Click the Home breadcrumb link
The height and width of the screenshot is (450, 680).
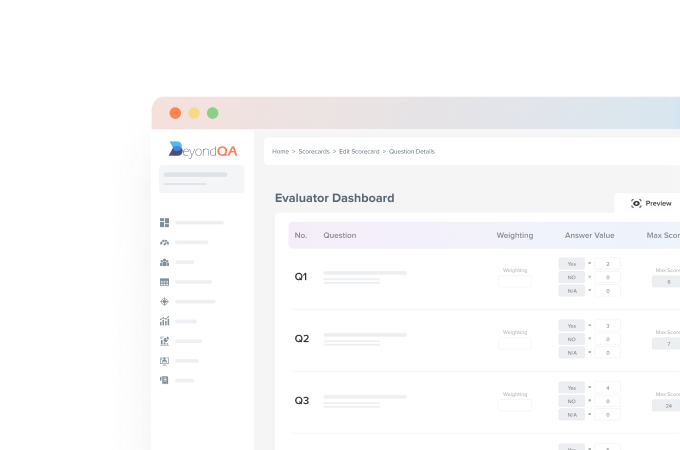280,151
